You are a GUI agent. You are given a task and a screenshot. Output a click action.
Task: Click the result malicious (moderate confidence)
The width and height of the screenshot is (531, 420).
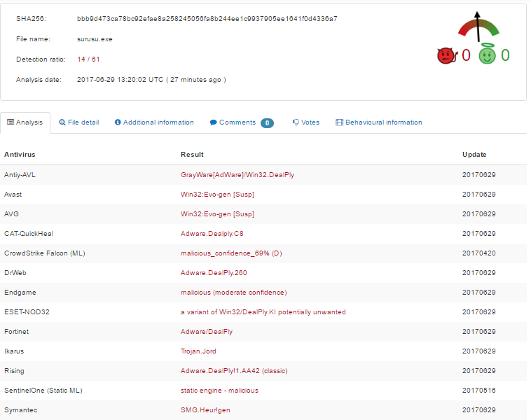point(234,293)
